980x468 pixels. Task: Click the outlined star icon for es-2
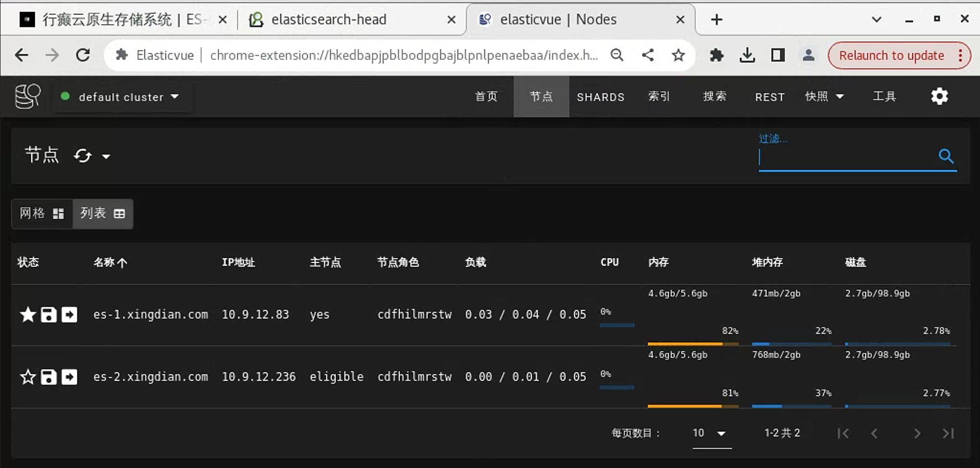click(x=28, y=377)
